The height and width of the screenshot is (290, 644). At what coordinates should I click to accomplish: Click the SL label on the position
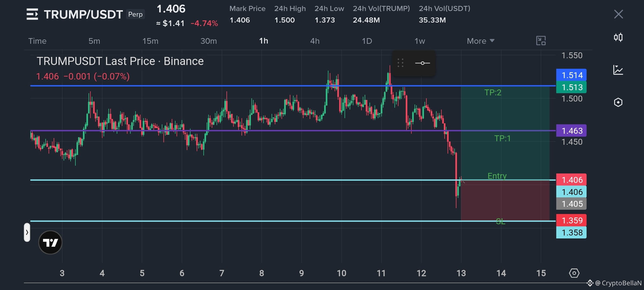500,222
